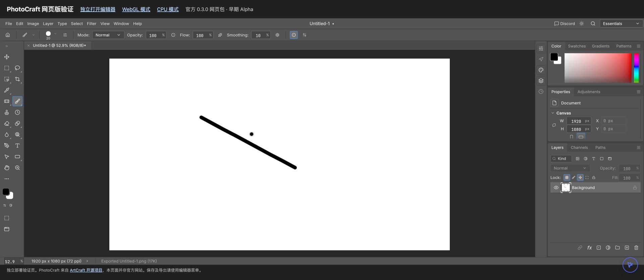Click the WebGL 模式 link
The width and height of the screenshot is (644, 280).
(136, 9)
